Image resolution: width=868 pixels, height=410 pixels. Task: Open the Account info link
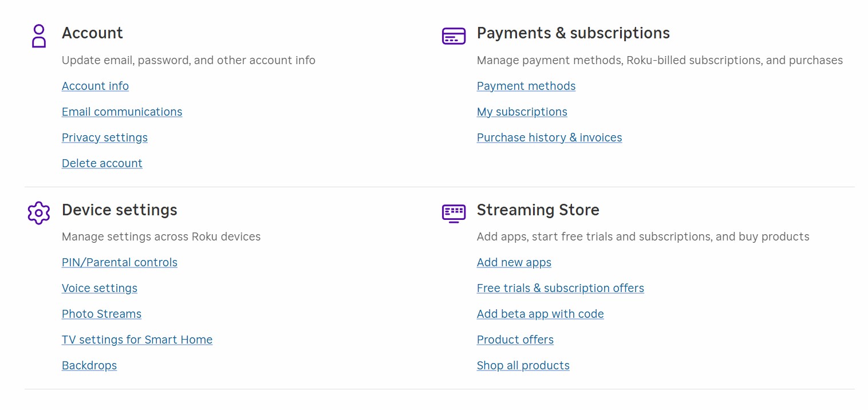95,86
